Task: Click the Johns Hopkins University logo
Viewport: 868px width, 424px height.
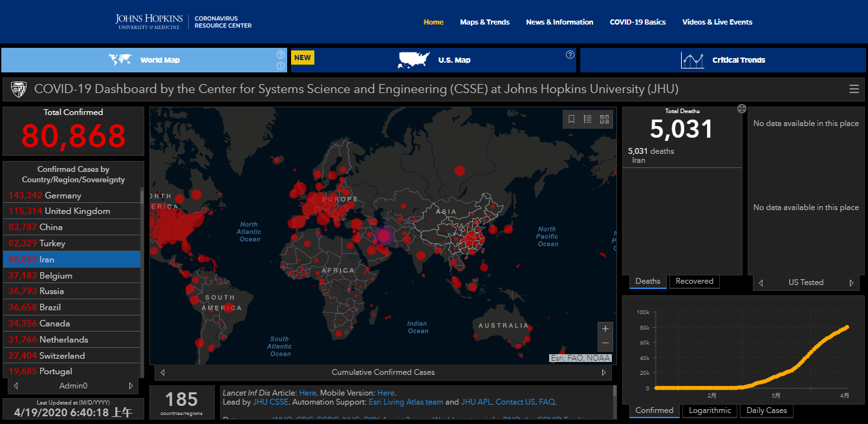Action: [149, 22]
